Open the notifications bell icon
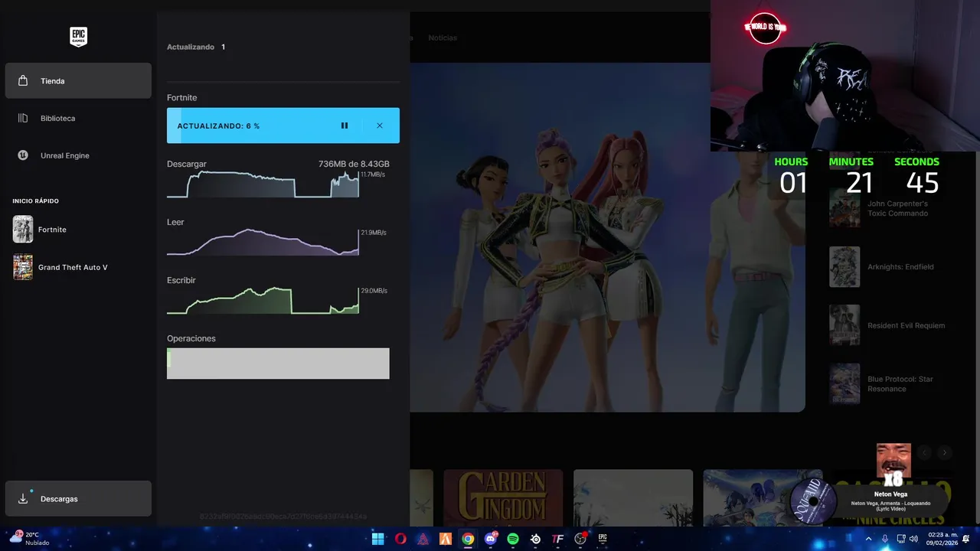 (x=966, y=539)
